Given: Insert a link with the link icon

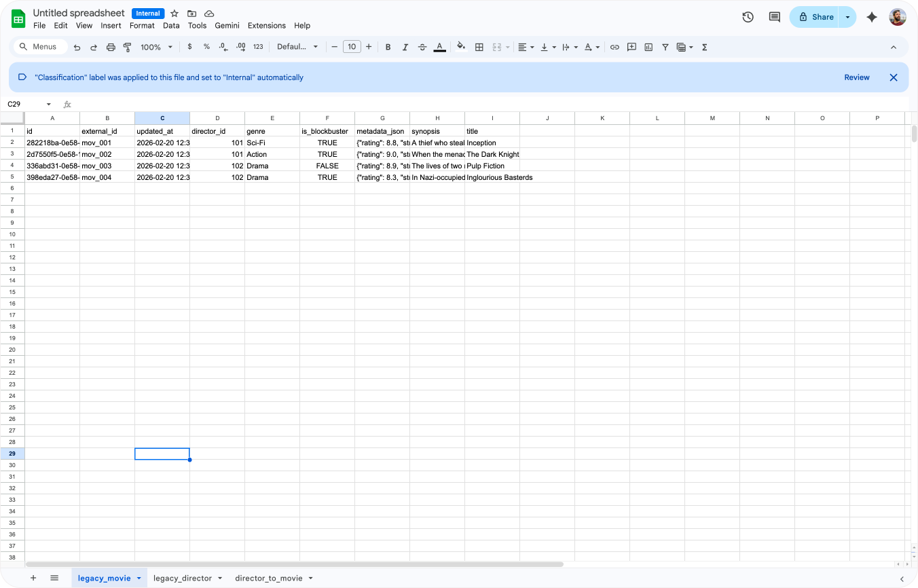Looking at the screenshot, I should 614,47.
